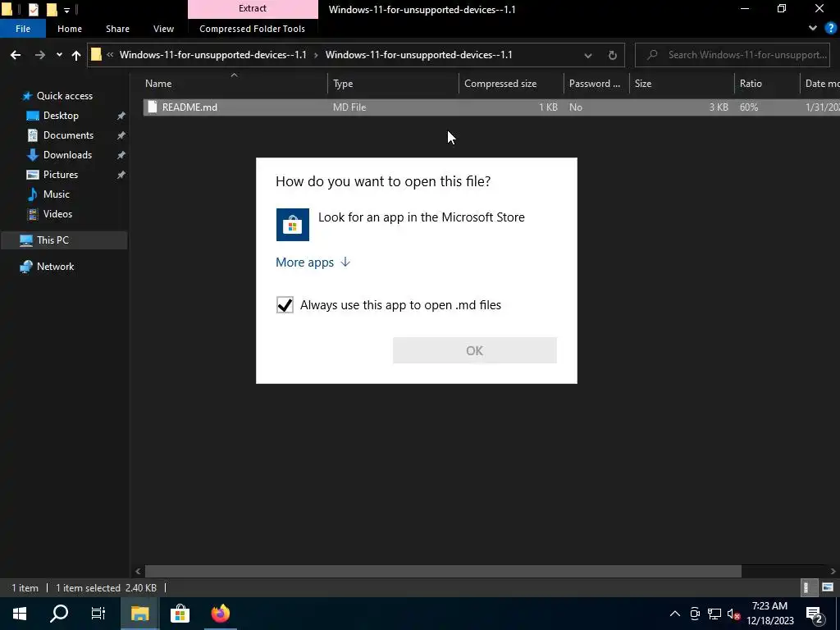
Task: Sort by the Size column header
Action: point(682,84)
